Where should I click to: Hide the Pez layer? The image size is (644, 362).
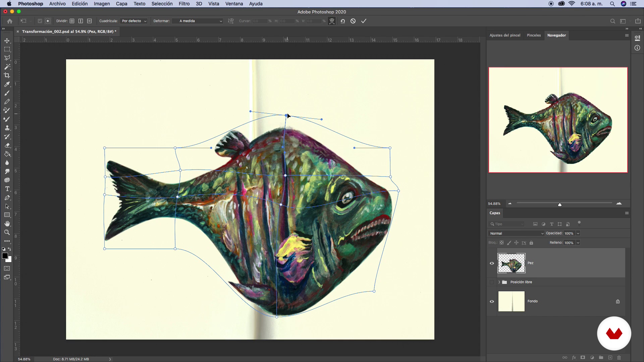[492, 263]
